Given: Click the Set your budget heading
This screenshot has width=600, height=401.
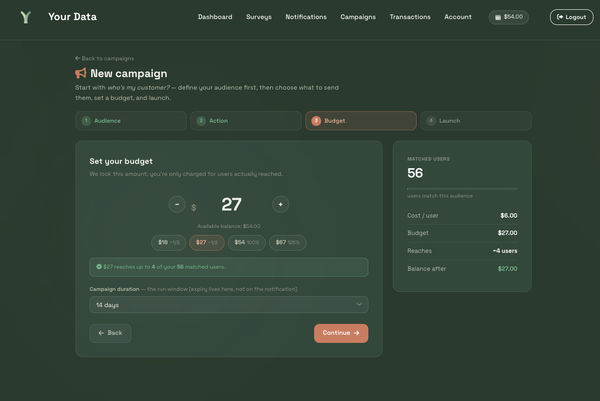Looking at the screenshot, I should point(121,161).
